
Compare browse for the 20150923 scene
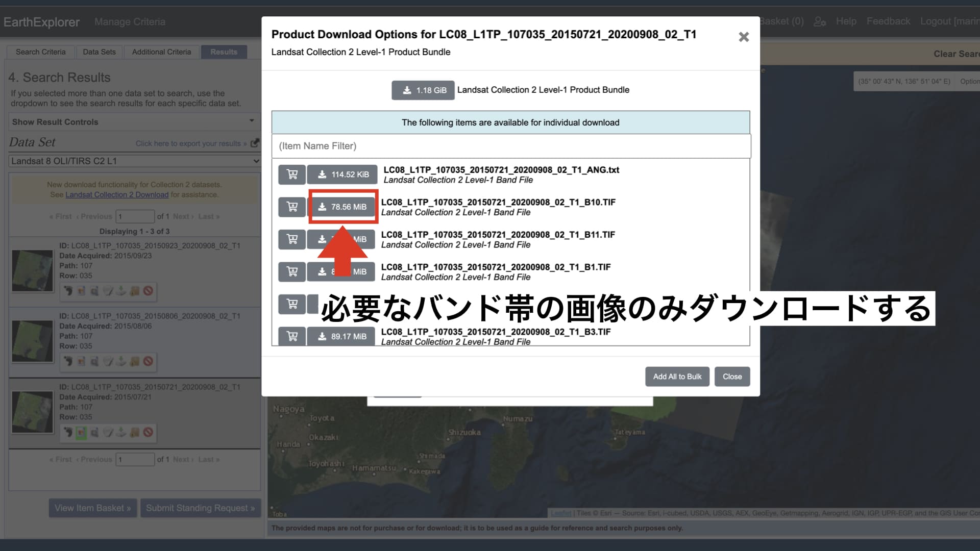click(94, 291)
